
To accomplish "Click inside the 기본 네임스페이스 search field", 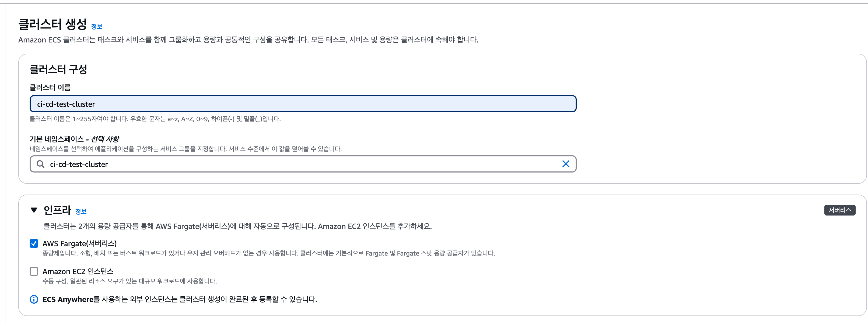I will click(x=303, y=164).
